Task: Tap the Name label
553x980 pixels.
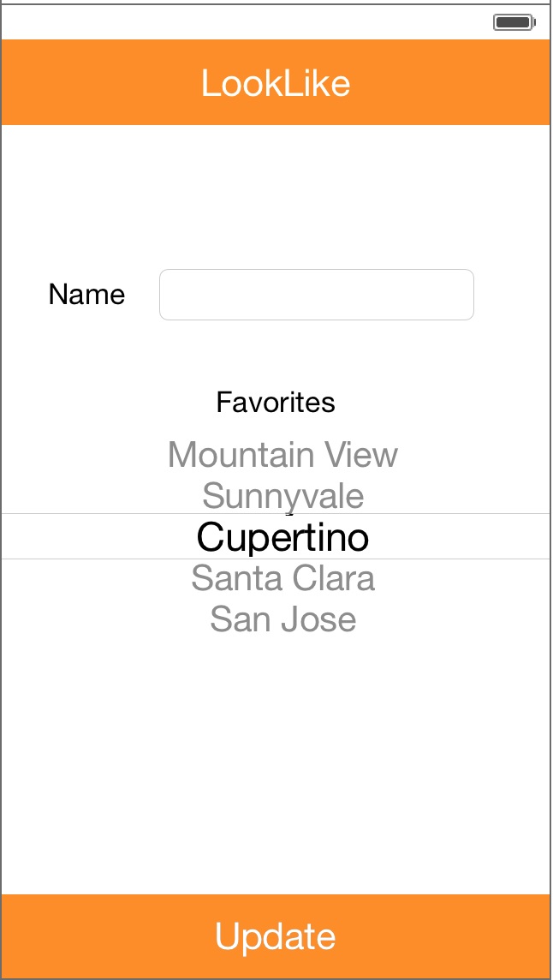Action: click(86, 295)
